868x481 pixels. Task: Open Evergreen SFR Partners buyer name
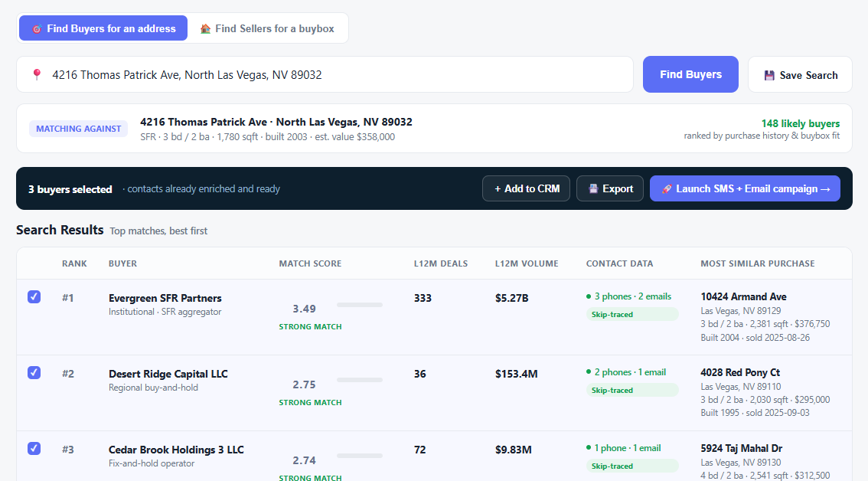pos(165,298)
